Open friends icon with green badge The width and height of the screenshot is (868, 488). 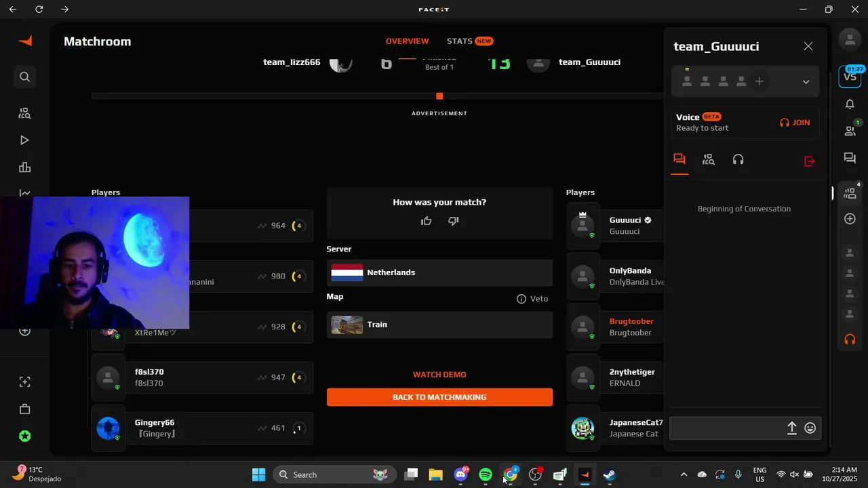tap(850, 130)
